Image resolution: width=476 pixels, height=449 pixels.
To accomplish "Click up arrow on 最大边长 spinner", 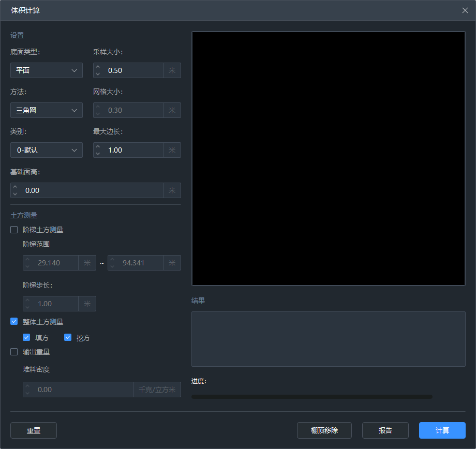I will tap(98, 147).
